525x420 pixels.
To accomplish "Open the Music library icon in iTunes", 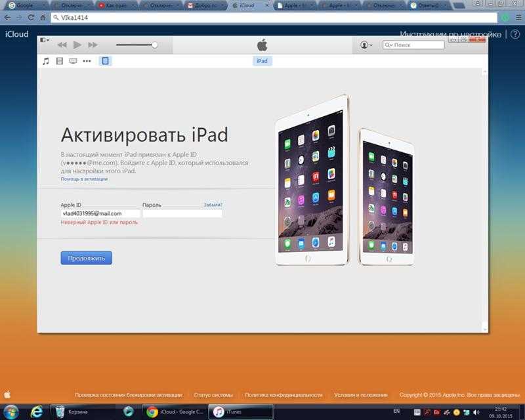I will click(46, 61).
